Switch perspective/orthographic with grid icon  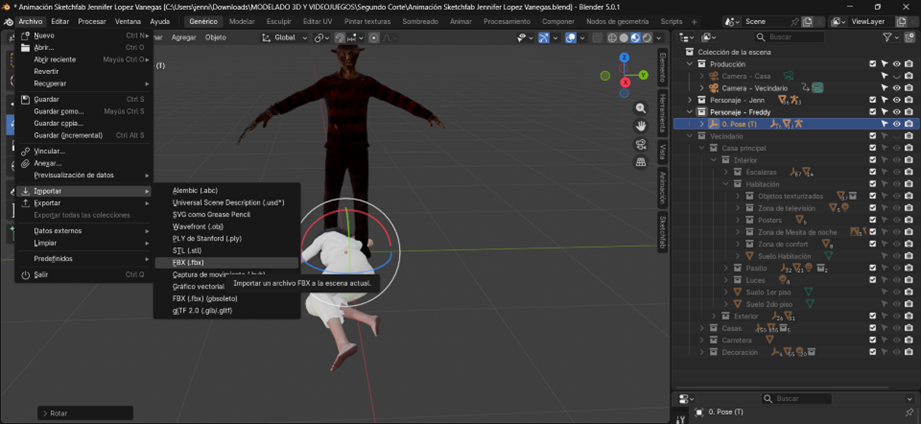coord(641,163)
